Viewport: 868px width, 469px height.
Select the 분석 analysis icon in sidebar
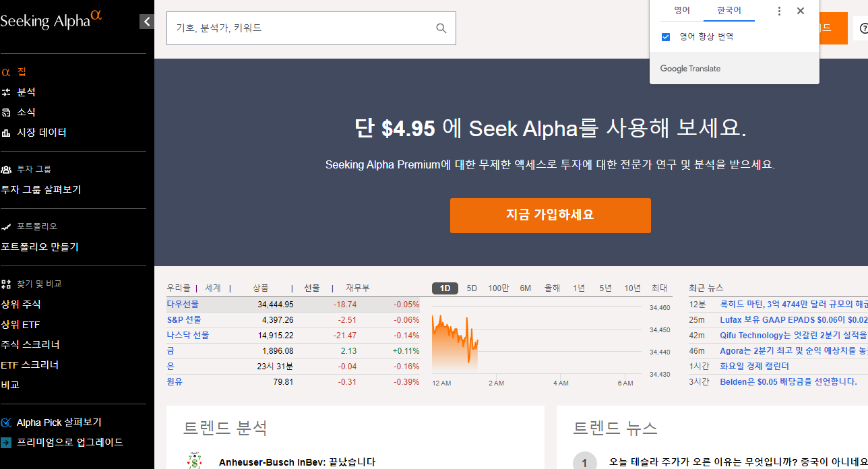tap(8, 92)
